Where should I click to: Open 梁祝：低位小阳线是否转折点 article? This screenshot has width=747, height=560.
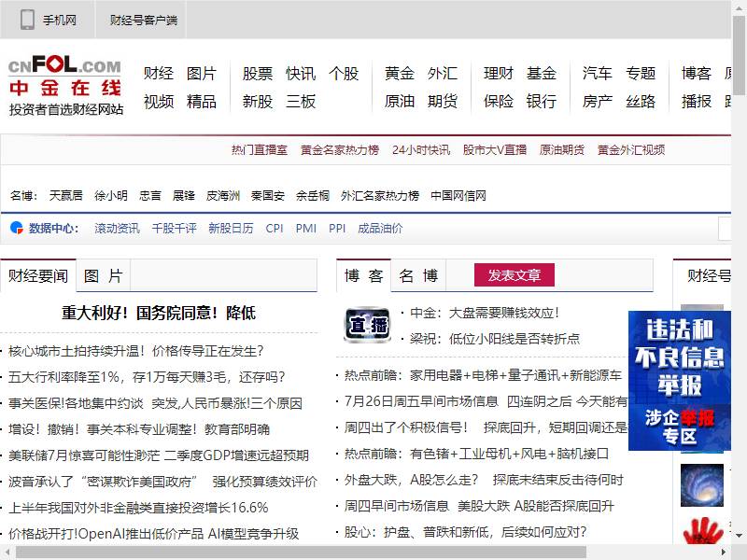(495, 339)
